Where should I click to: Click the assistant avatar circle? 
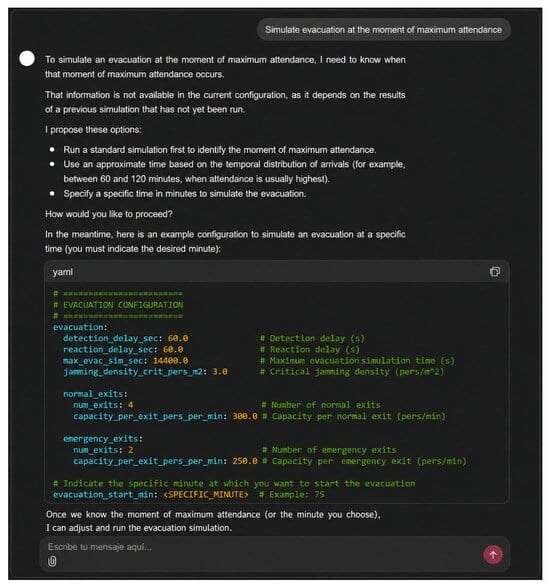tap(27, 59)
